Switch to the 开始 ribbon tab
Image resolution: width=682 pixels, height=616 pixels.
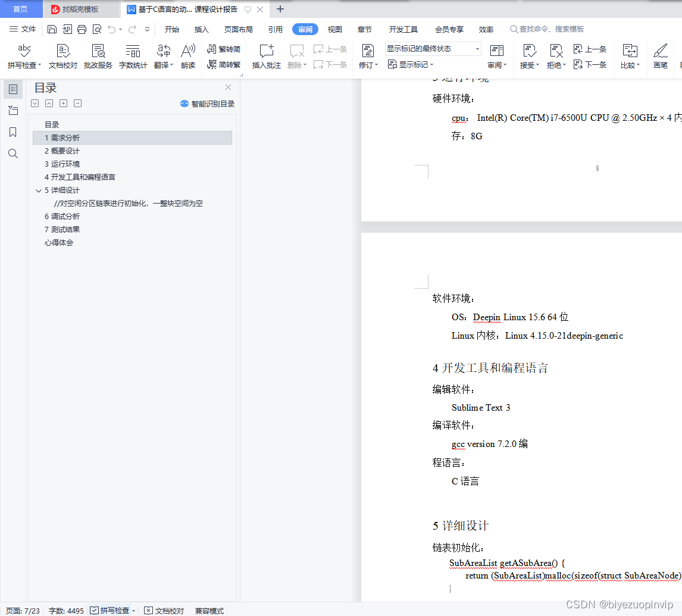coord(172,29)
